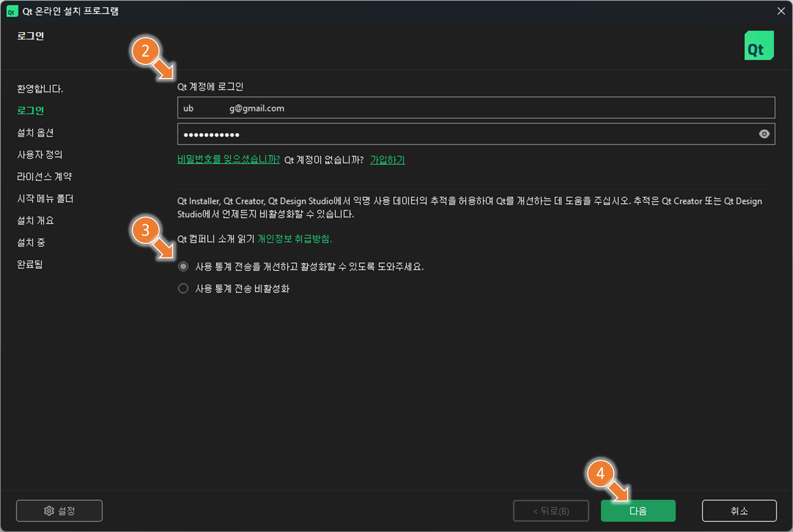
Task: Open the 비밀번호를 잊으셨습니까? link
Action: [228, 159]
